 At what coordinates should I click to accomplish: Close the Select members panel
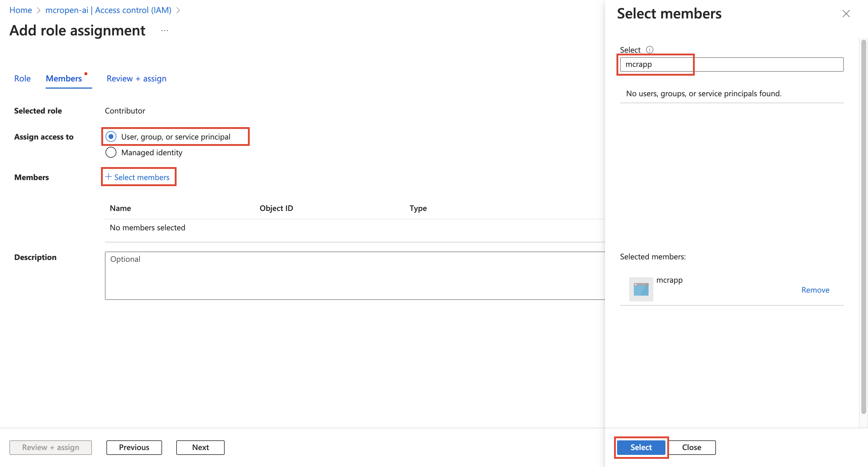846,14
